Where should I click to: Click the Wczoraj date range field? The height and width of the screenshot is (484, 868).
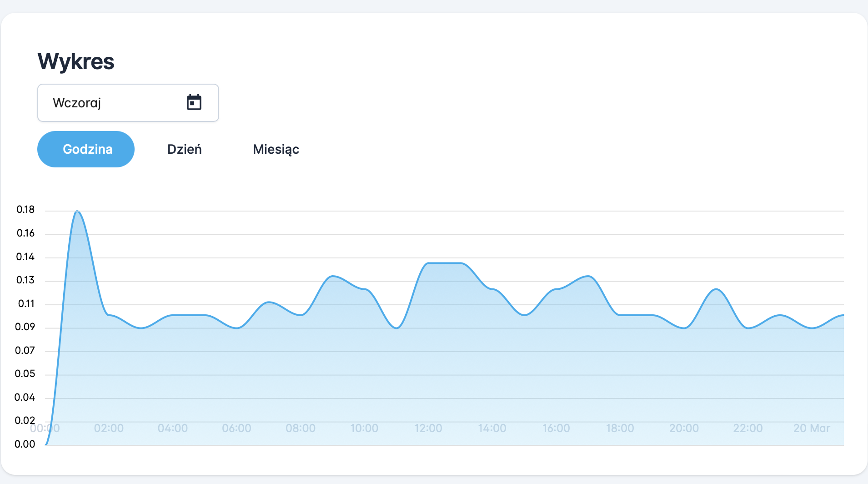pyautogui.click(x=114, y=103)
